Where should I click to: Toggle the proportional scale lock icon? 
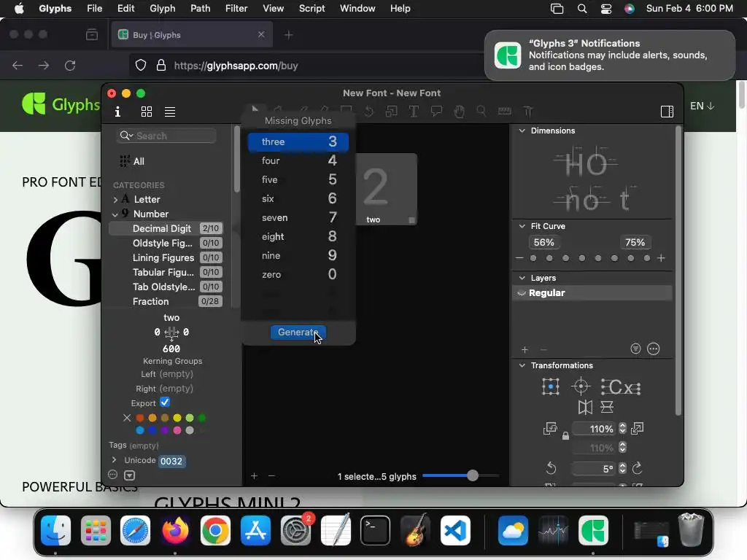click(x=565, y=435)
